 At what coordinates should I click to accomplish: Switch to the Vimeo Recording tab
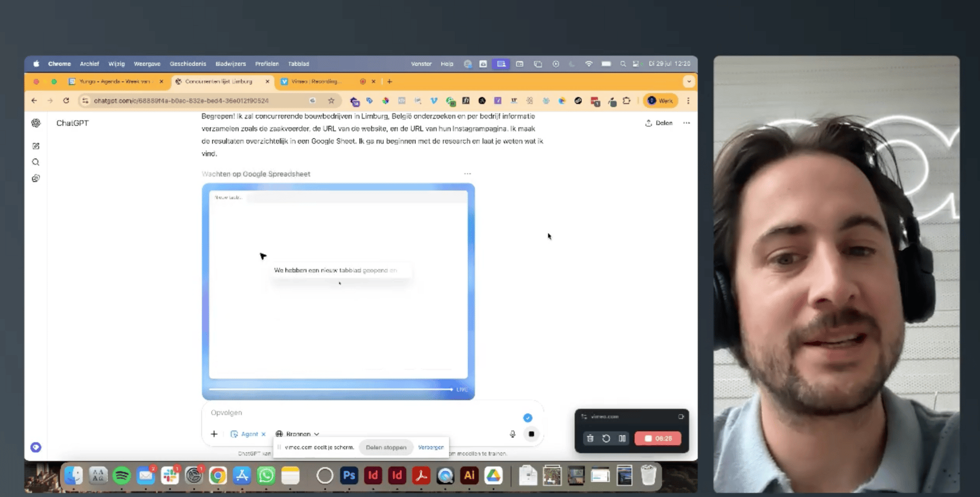coord(315,82)
